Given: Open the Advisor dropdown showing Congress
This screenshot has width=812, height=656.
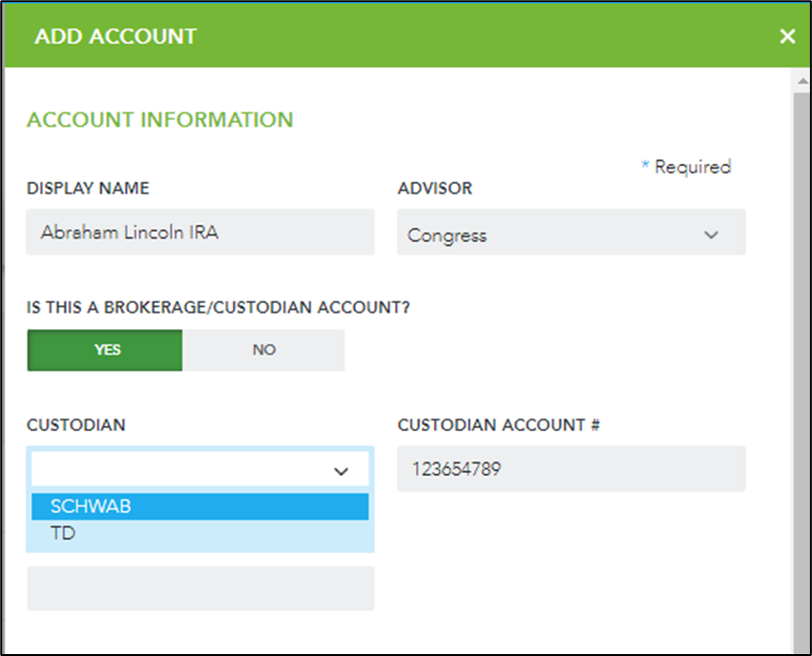Looking at the screenshot, I should [572, 233].
